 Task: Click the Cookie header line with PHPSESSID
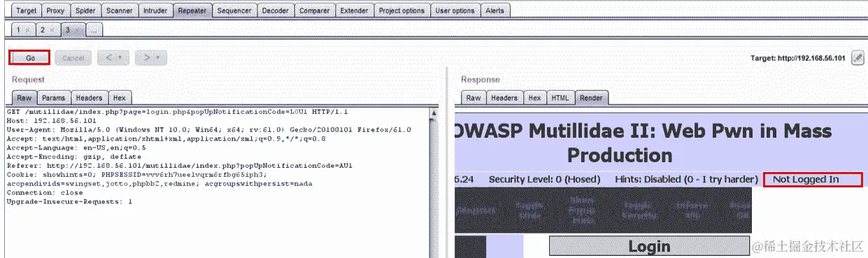136,175
